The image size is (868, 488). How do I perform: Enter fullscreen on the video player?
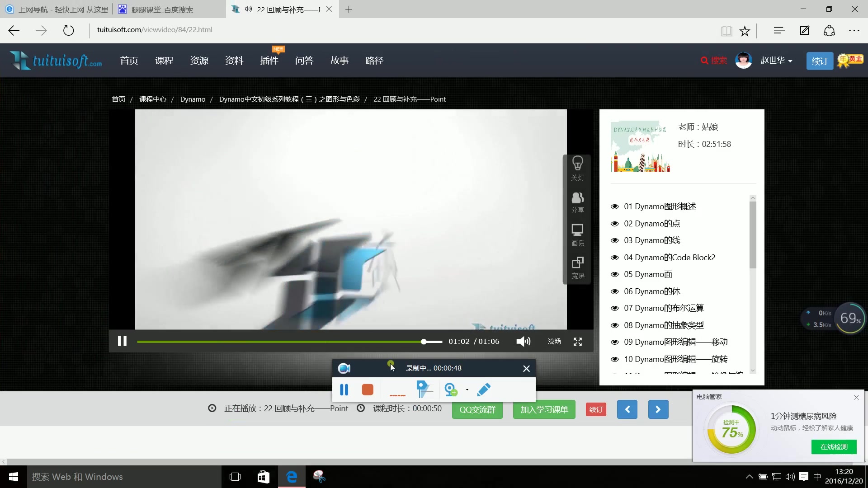click(578, 342)
